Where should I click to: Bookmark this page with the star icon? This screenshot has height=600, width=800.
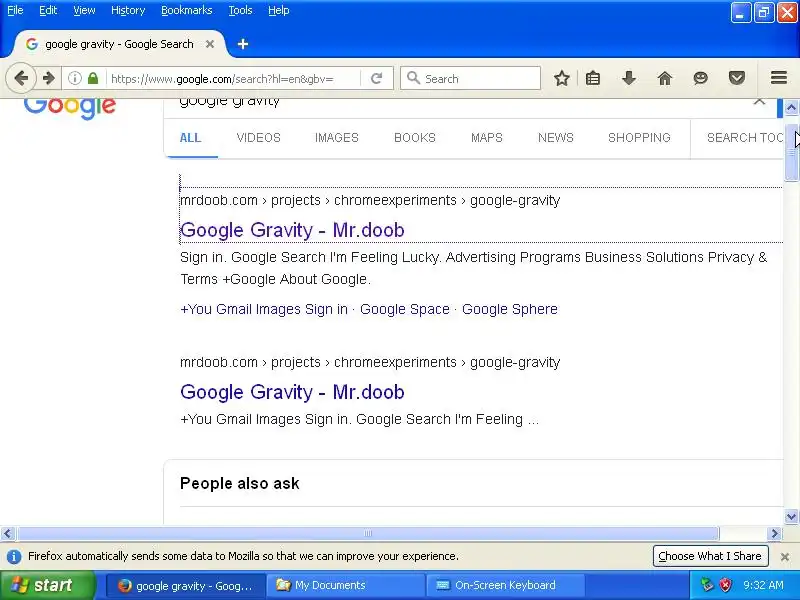(562, 79)
